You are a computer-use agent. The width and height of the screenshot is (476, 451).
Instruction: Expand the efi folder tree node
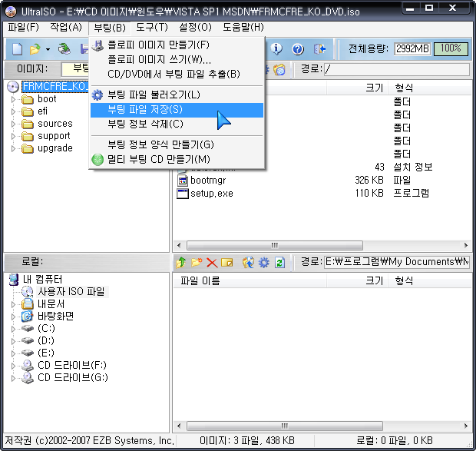[13, 111]
